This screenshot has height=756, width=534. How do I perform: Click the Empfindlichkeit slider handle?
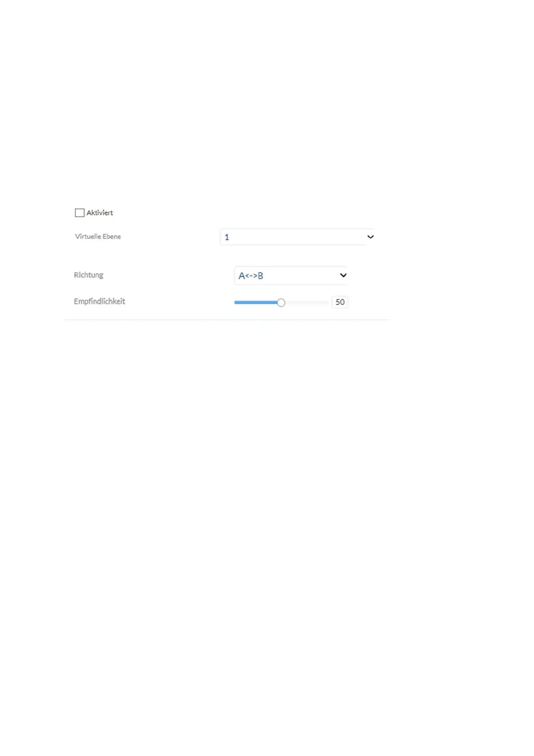click(x=281, y=303)
